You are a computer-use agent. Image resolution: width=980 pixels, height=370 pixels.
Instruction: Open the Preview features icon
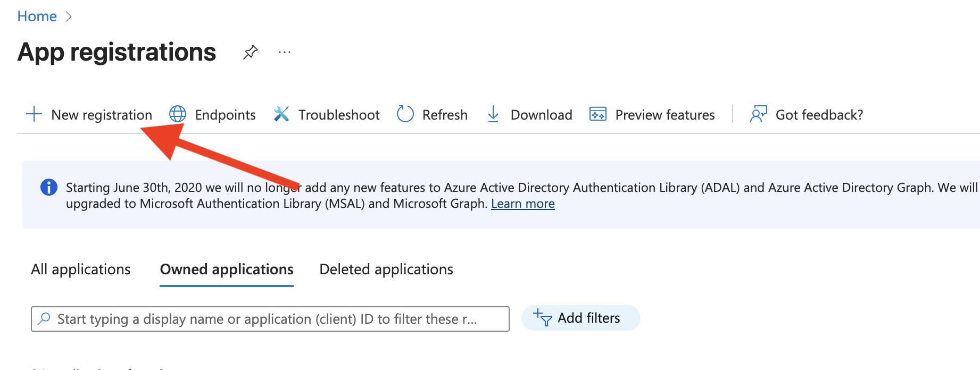tap(598, 114)
